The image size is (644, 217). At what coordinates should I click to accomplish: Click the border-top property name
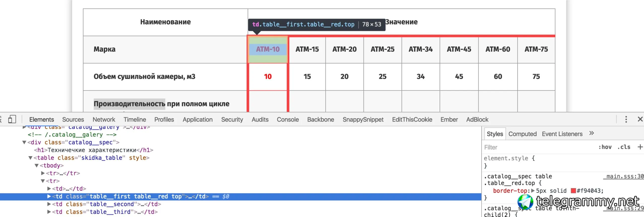click(x=511, y=191)
